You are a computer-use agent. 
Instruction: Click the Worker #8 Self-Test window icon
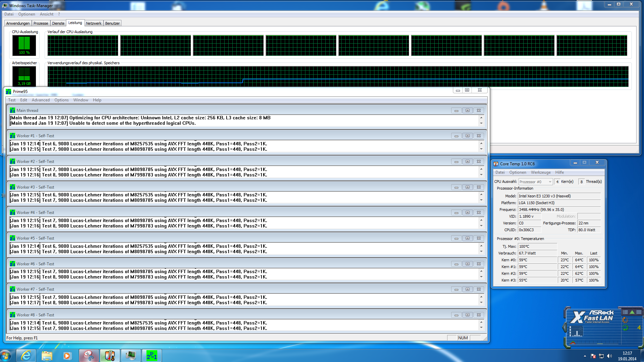click(x=13, y=315)
